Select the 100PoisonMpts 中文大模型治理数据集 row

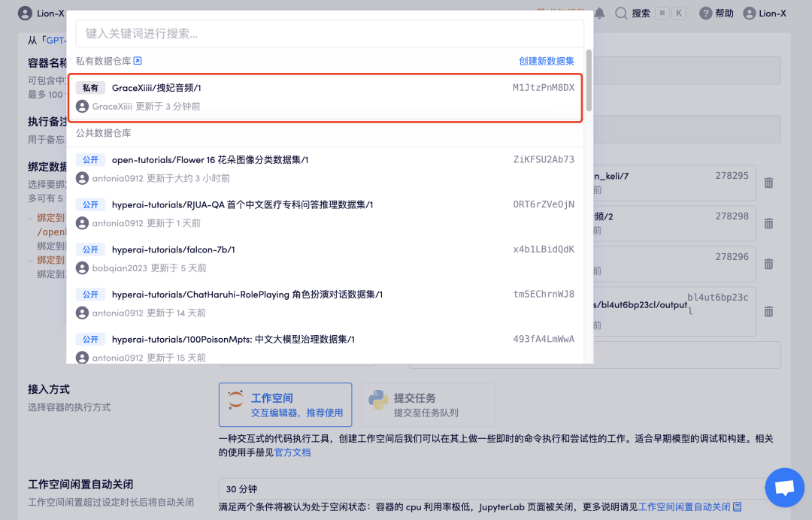326,348
